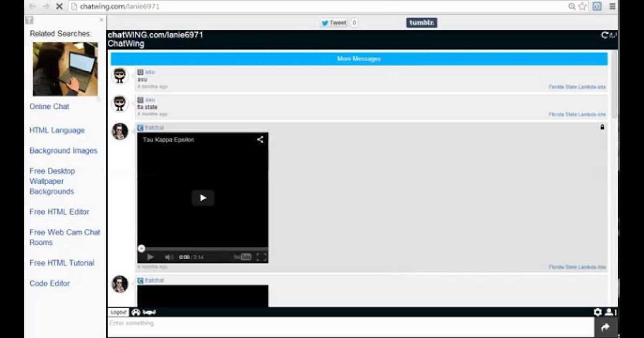Go back in browser history
The image size is (644, 338).
[32, 6]
